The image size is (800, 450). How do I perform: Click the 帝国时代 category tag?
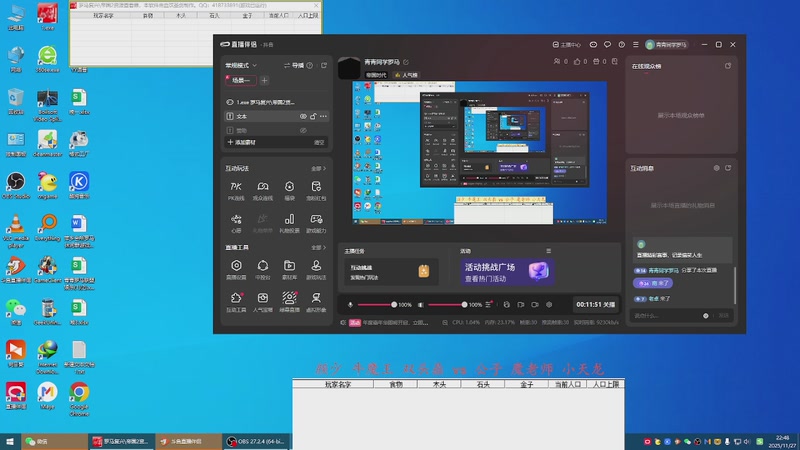(x=376, y=75)
